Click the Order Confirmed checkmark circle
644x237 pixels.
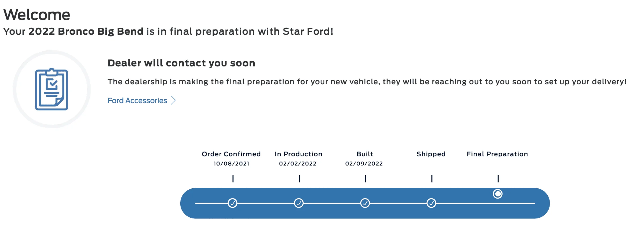coord(232,203)
